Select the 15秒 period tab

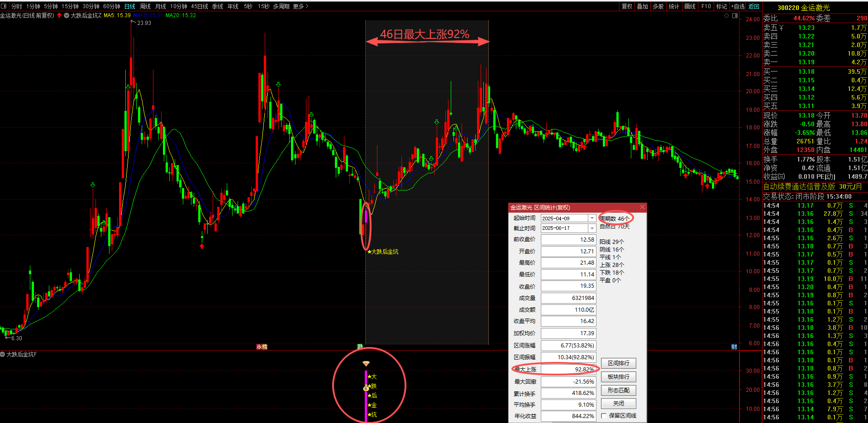(x=264, y=6)
